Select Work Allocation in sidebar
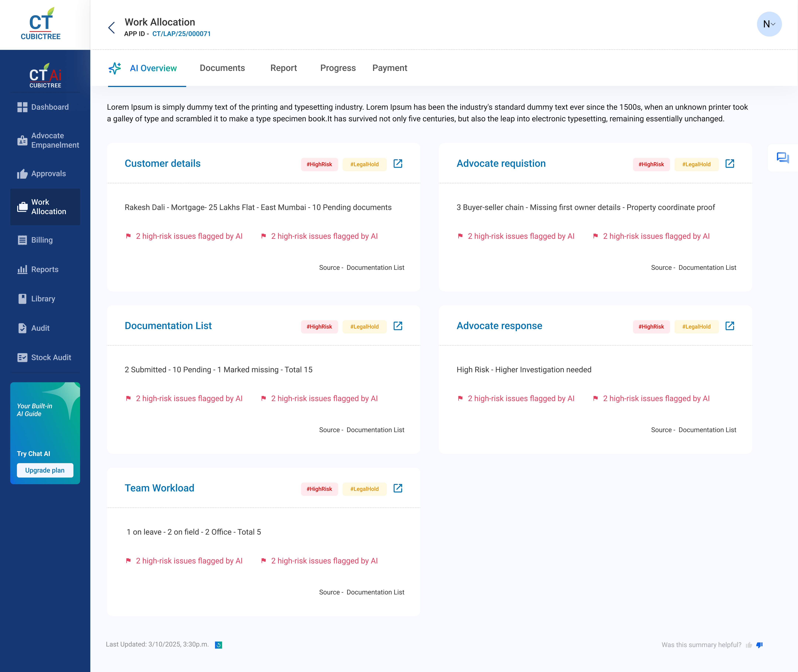This screenshot has width=798, height=672. click(45, 207)
